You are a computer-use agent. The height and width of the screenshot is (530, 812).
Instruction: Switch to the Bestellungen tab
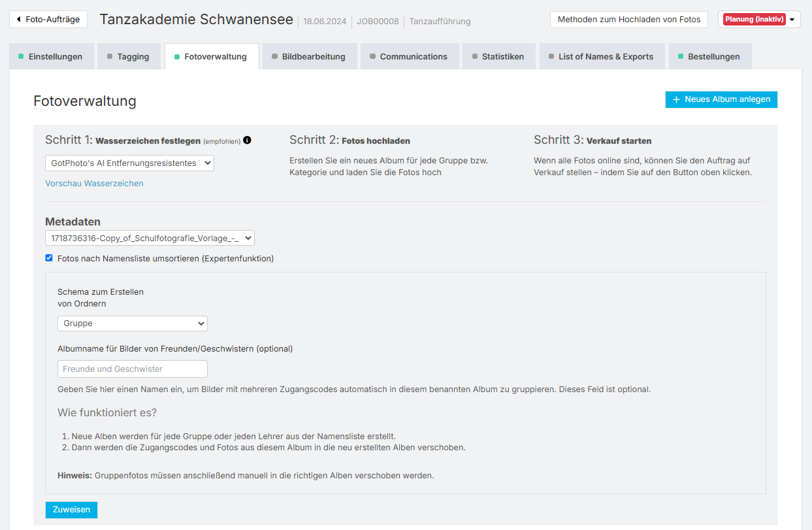click(710, 57)
